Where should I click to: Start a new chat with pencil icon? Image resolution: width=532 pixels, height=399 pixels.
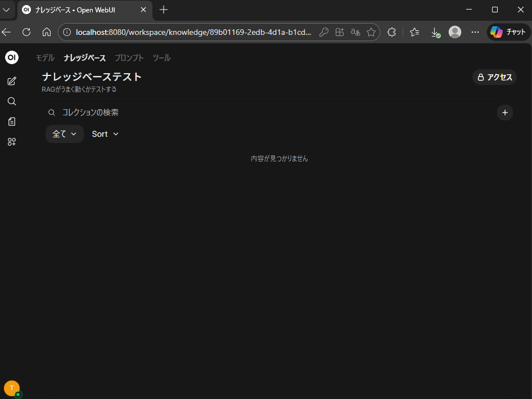click(12, 81)
